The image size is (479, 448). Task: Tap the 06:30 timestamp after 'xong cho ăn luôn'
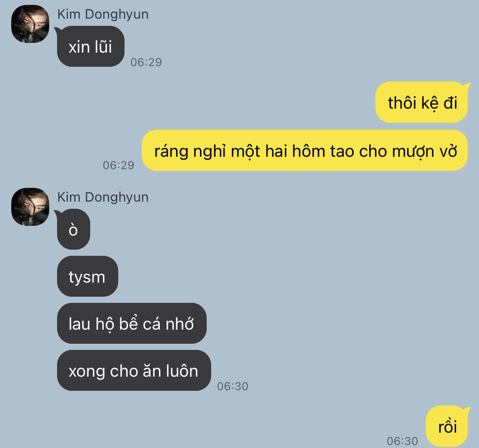click(x=233, y=386)
